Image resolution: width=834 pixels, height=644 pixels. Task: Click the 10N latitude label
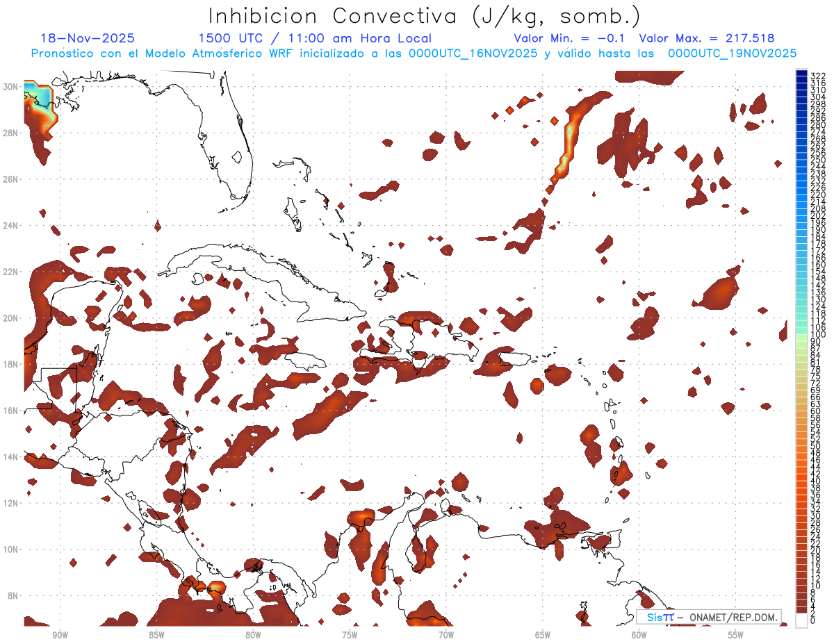click(x=12, y=550)
